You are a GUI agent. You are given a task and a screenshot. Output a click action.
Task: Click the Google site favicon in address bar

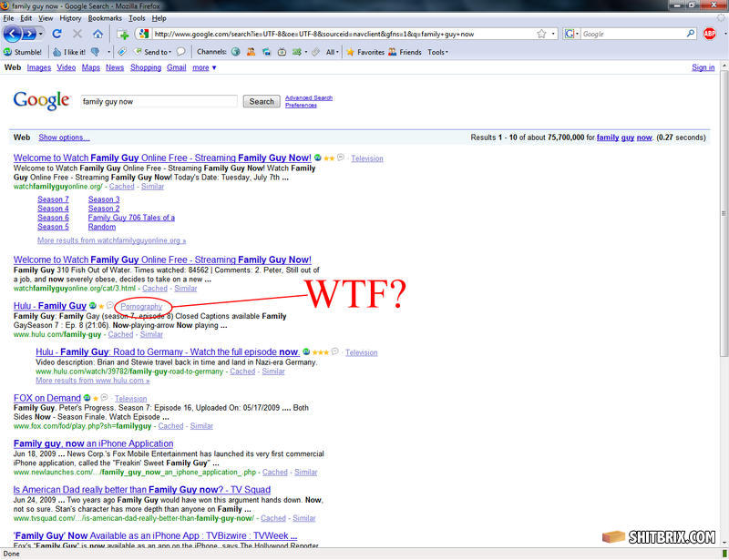(x=144, y=34)
